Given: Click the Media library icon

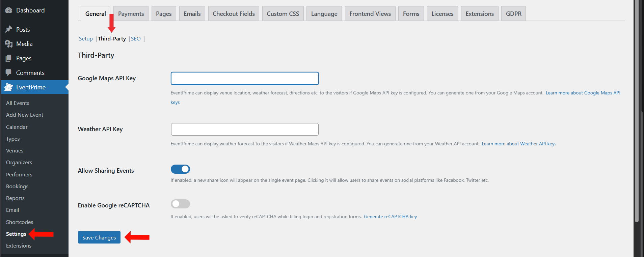Looking at the screenshot, I should tap(9, 44).
